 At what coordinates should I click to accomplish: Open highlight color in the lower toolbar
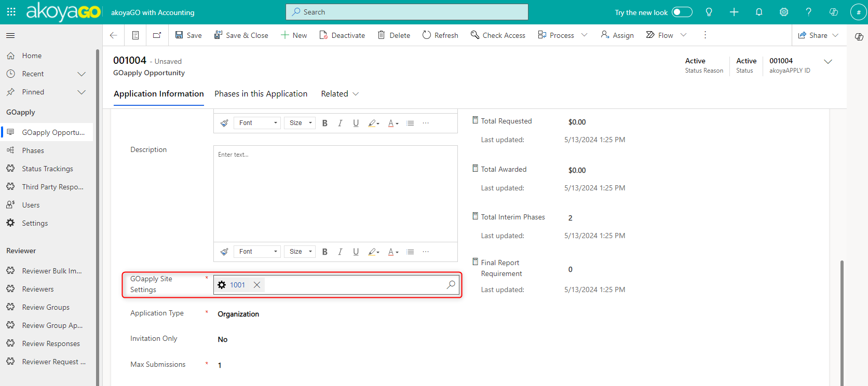click(374, 252)
